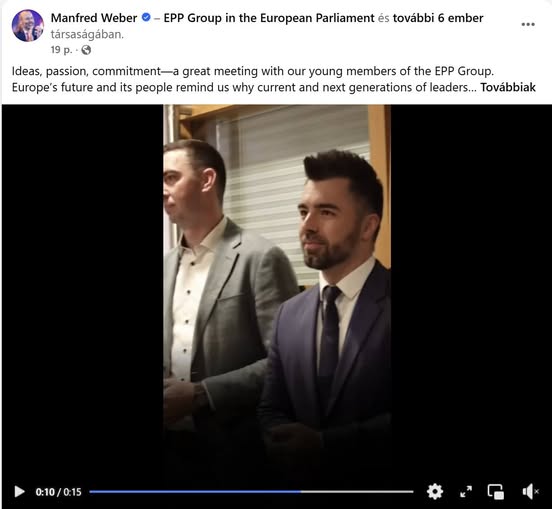Open Manfred Weber's profile name link
The height and width of the screenshot is (509, 552).
[94, 18]
